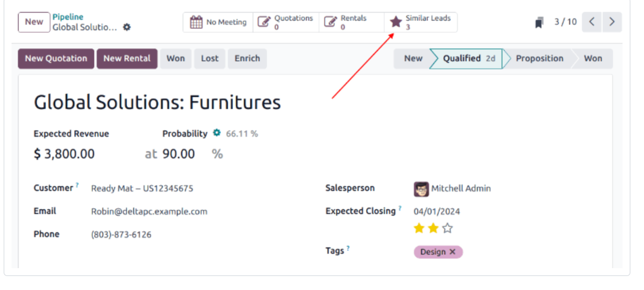Click the Similar Leads star icon
This screenshot has width=644, height=290.
point(396,22)
